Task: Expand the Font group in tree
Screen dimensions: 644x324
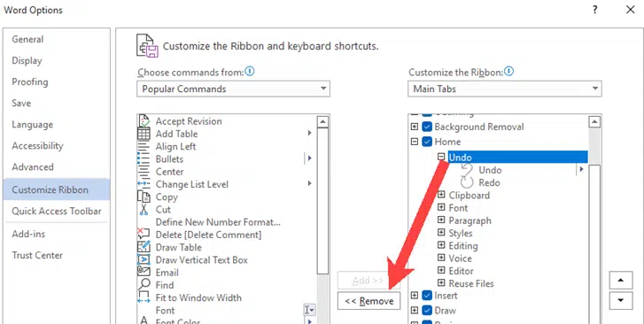Action: tap(441, 207)
